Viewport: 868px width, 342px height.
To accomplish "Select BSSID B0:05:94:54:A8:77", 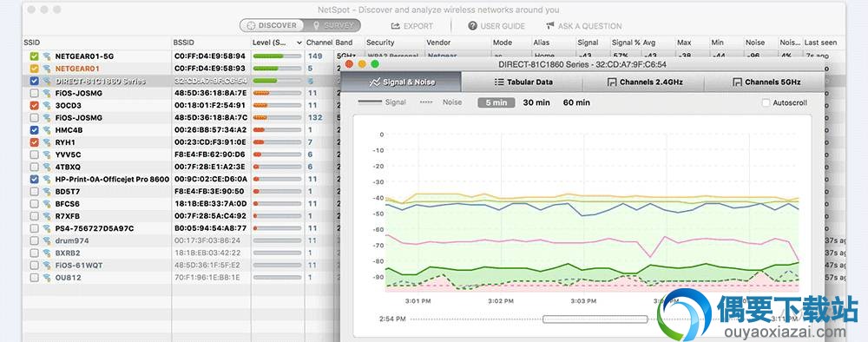I will pos(210,228).
